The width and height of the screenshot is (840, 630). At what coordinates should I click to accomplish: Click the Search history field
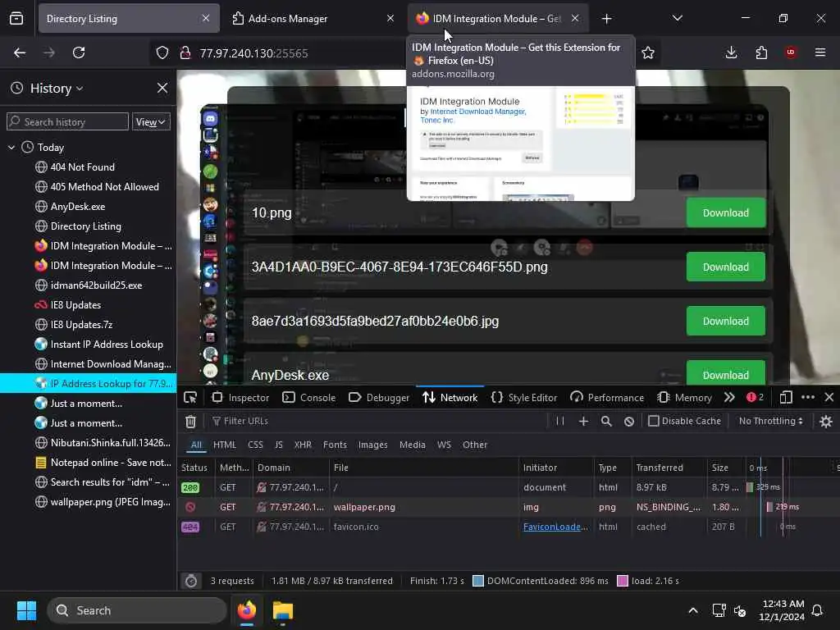pyautogui.click(x=67, y=121)
